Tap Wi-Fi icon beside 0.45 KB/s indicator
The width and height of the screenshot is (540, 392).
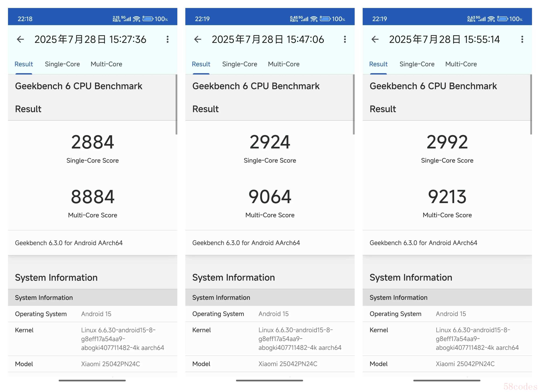(x=314, y=19)
